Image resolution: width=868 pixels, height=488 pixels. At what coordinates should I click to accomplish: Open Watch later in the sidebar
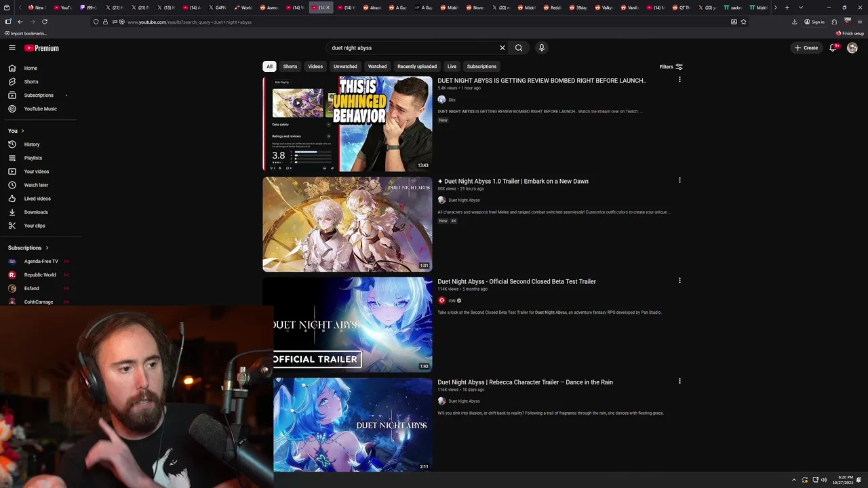36,185
